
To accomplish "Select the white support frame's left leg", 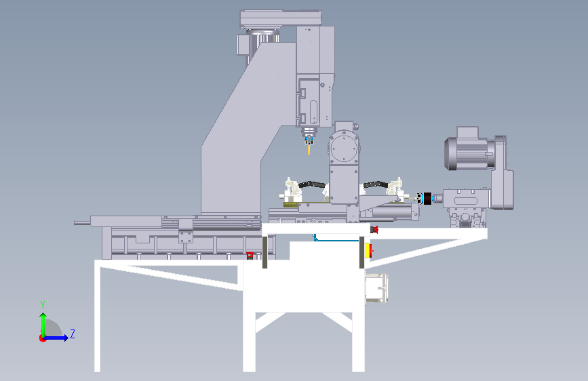I will (x=97, y=316).
